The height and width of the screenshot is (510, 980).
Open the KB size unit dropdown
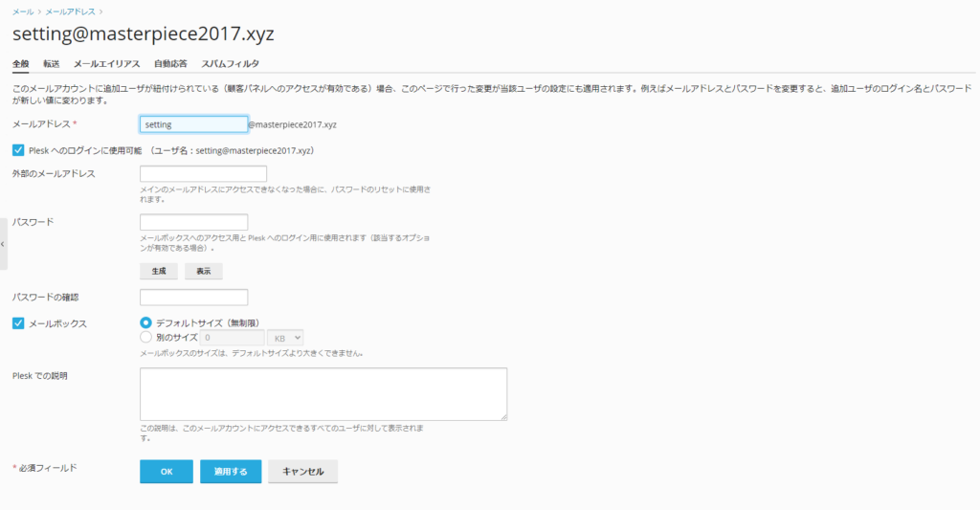[x=285, y=338]
